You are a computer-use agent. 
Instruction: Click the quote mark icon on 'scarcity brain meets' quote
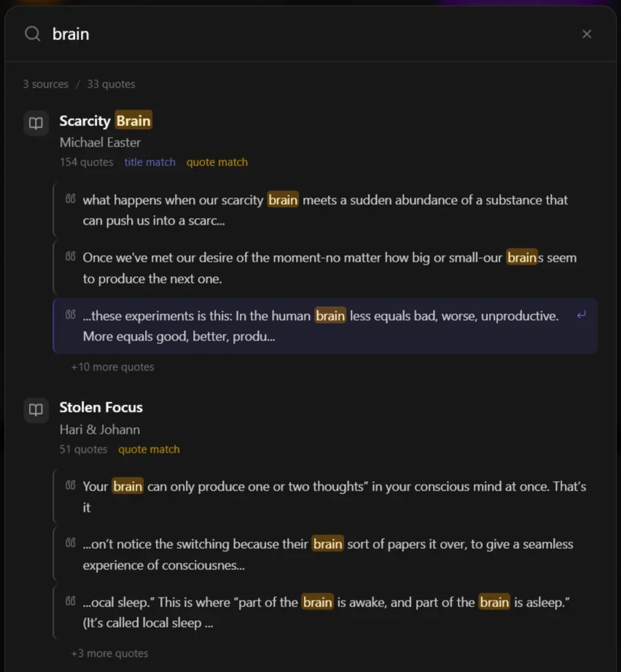70,199
